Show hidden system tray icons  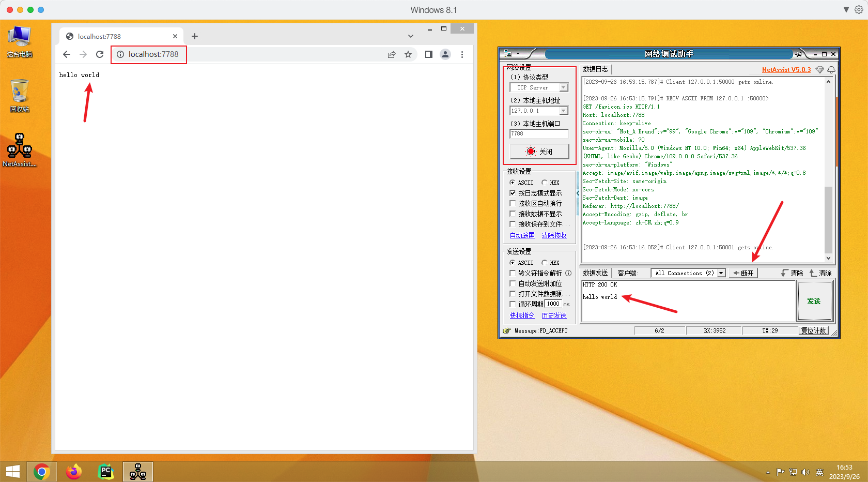pyautogui.click(x=768, y=472)
